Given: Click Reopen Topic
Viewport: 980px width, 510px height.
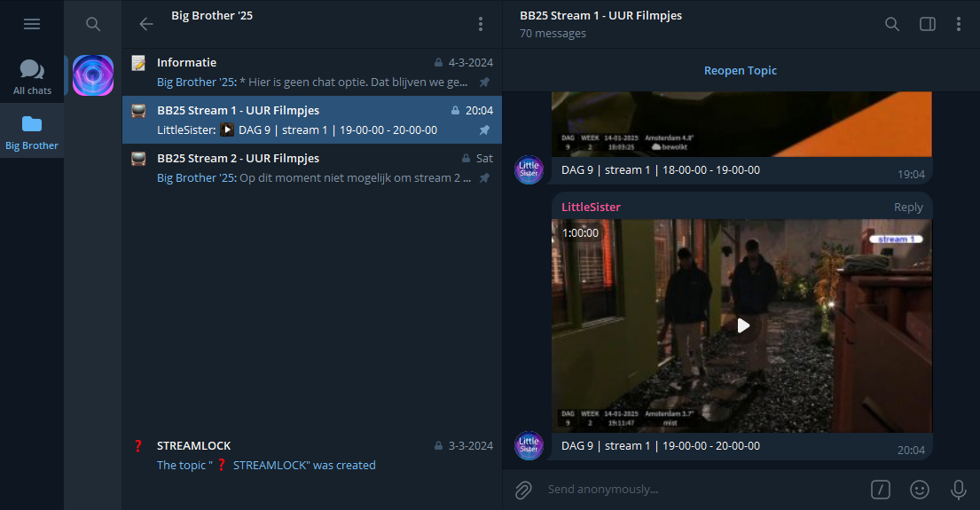Looking at the screenshot, I should click(x=740, y=71).
